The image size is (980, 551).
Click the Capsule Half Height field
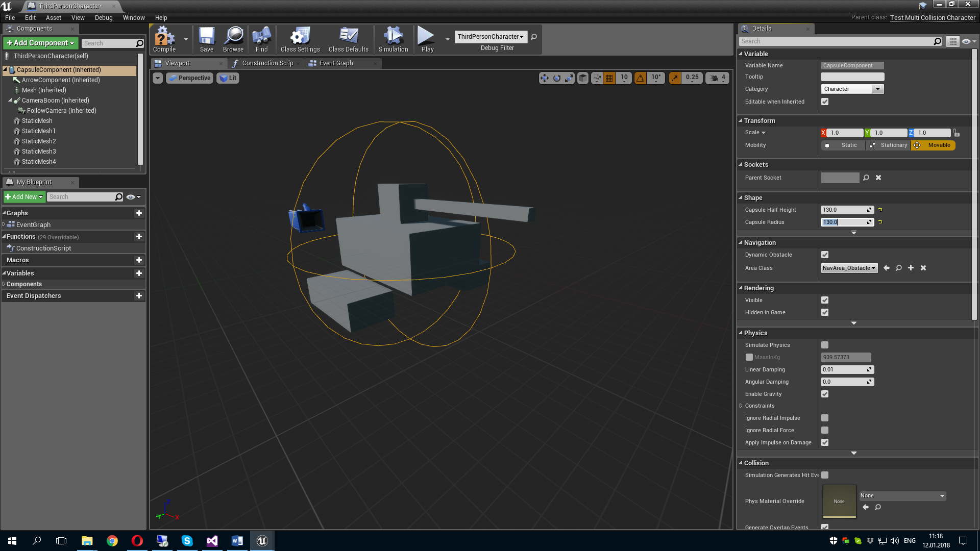[x=844, y=210]
